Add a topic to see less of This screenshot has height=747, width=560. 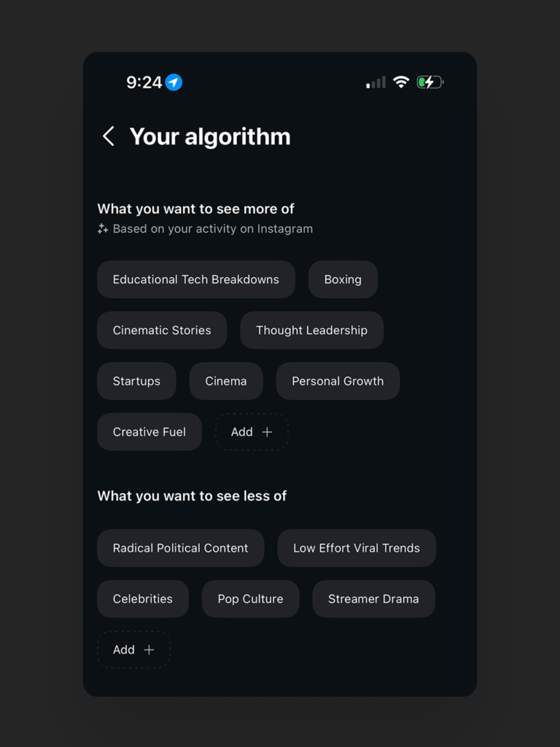(133, 649)
